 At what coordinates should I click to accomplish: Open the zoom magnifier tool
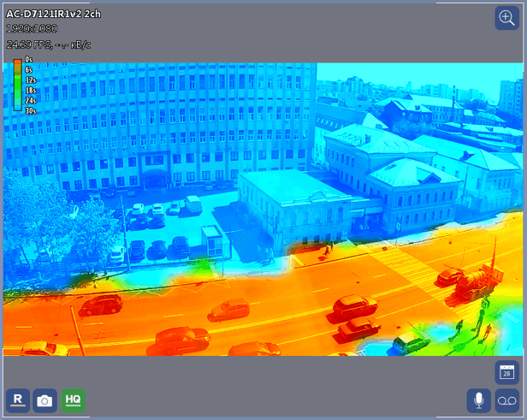tap(506, 19)
